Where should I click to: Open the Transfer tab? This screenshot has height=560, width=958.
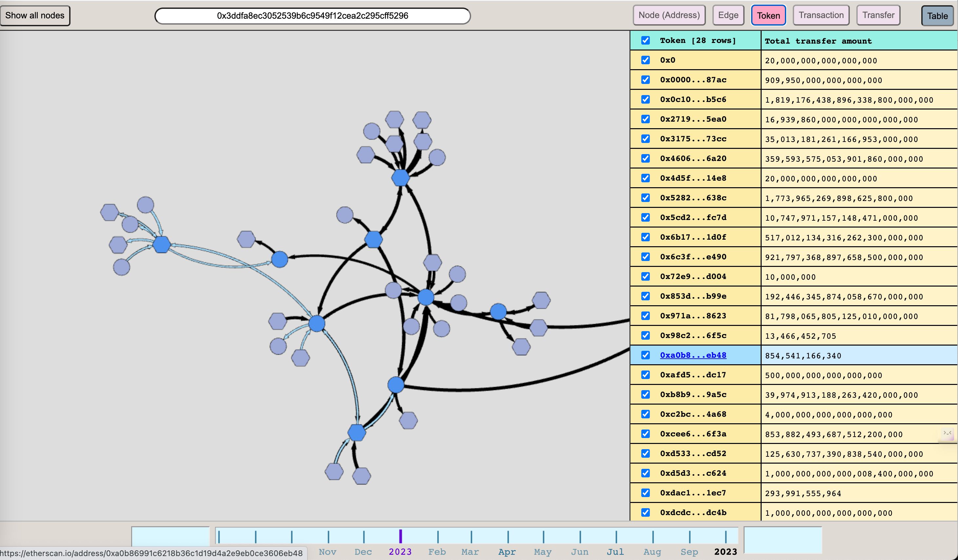pyautogui.click(x=878, y=15)
